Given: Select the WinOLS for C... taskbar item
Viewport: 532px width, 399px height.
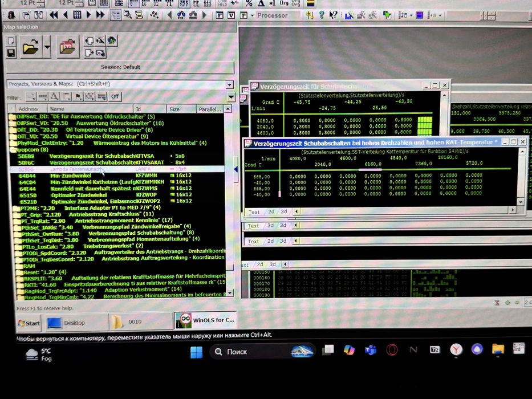Looking at the screenshot, I should coord(205,320).
